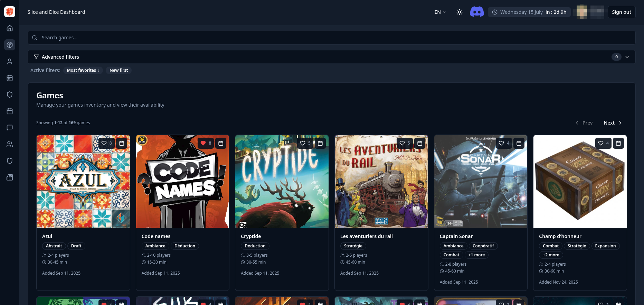
Task: Open the Azul cover image
Action: 83,181
